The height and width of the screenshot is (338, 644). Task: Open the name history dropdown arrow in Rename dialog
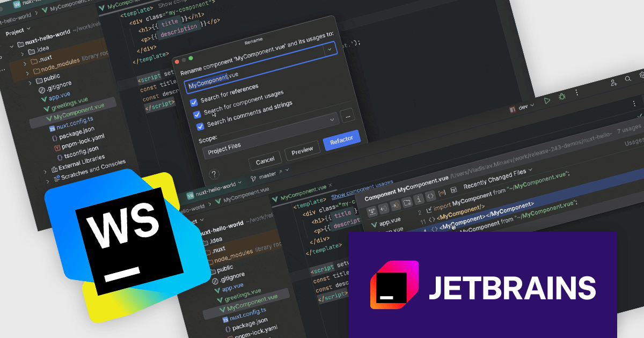[x=330, y=49]
